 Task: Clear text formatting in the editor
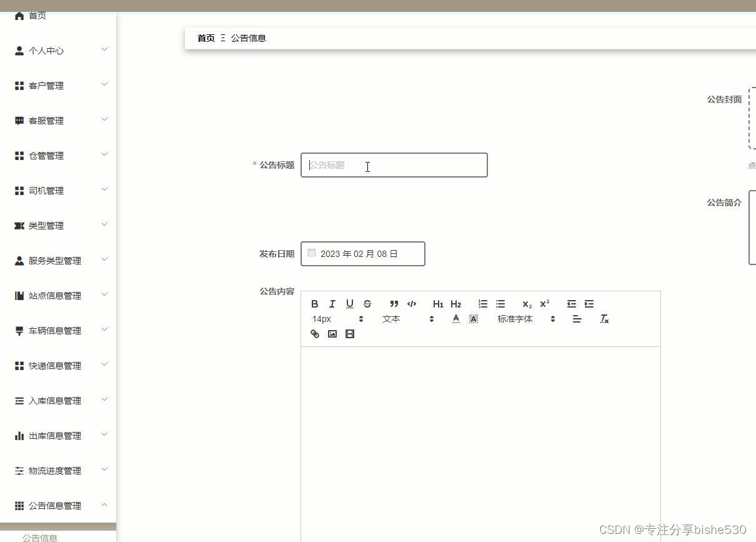[604, 319]
